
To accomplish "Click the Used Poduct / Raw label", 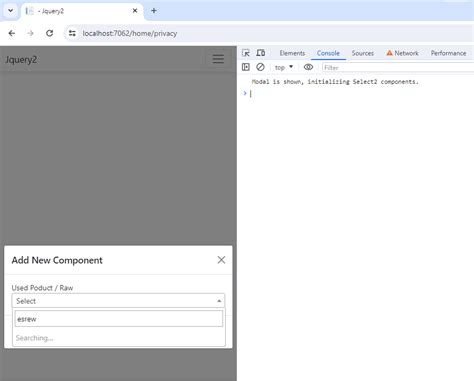I will (x=42, y=288).
